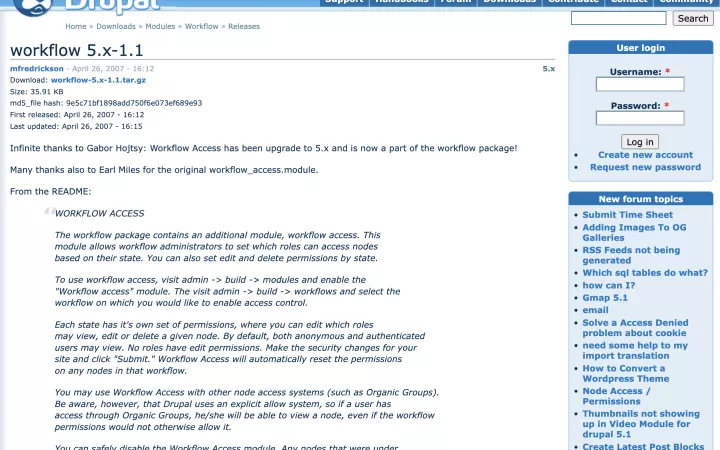The width and height of the screenshot is (720, 450).
Task: Open the Releases breadcrumb link
Action: [x=244, y=27]
